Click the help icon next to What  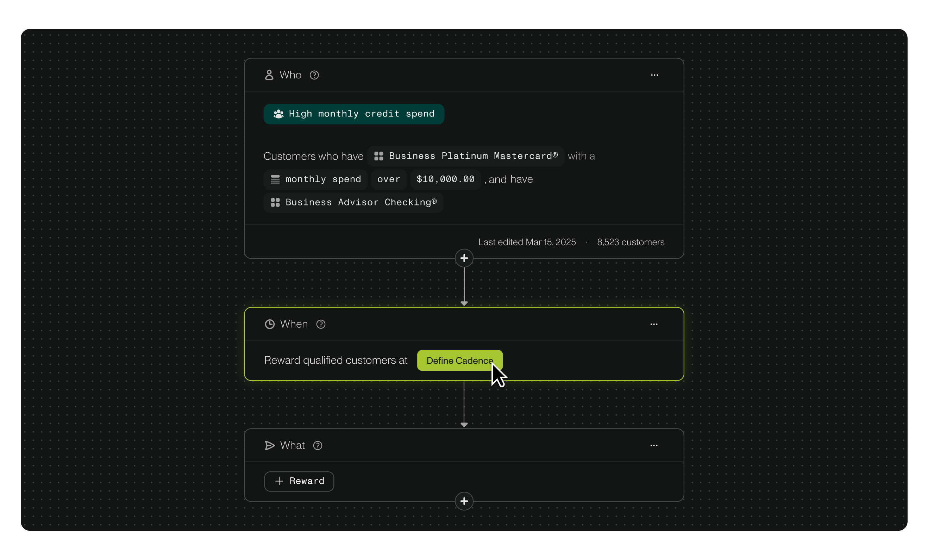click(318, 446)
